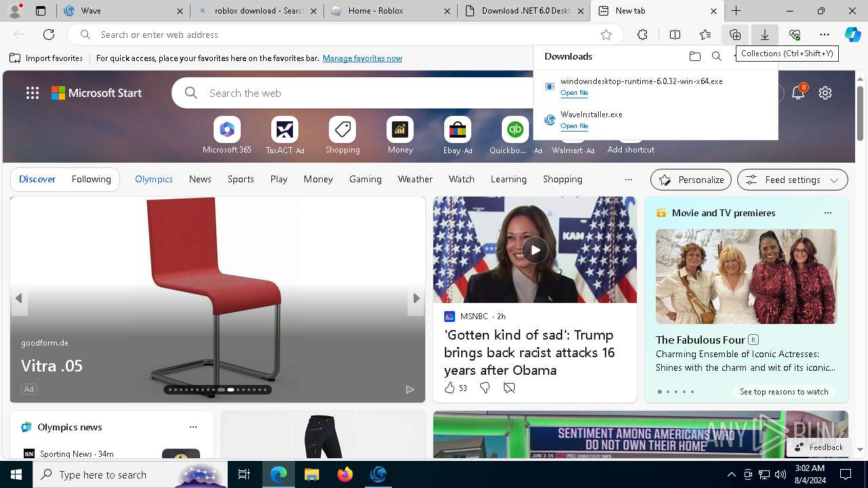This screenshot has height=488, width=868.
Task: Select the Discover feed tab
Action: [x=37, y=179]
